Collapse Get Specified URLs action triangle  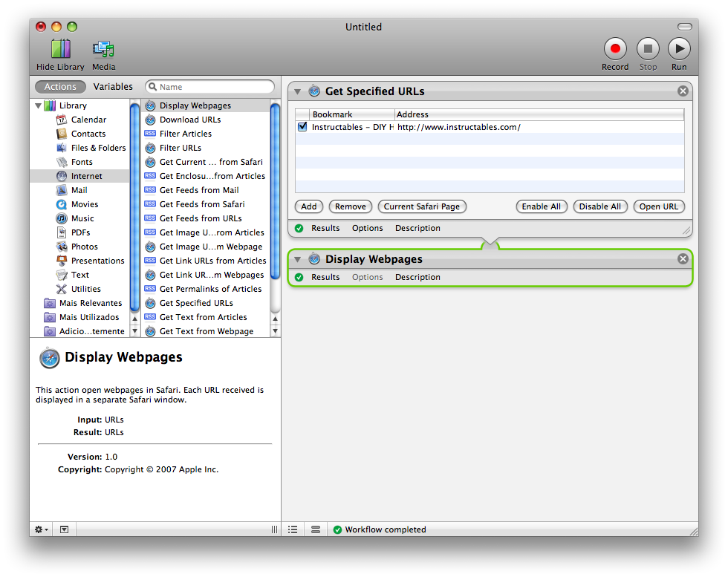tap(298, 91)
